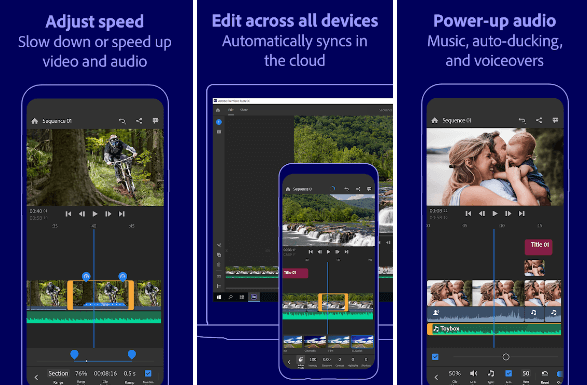The width and height of the screenshot is (587, 385).
Task: Select the Toybox music track
Action: [x=494, y=329]
